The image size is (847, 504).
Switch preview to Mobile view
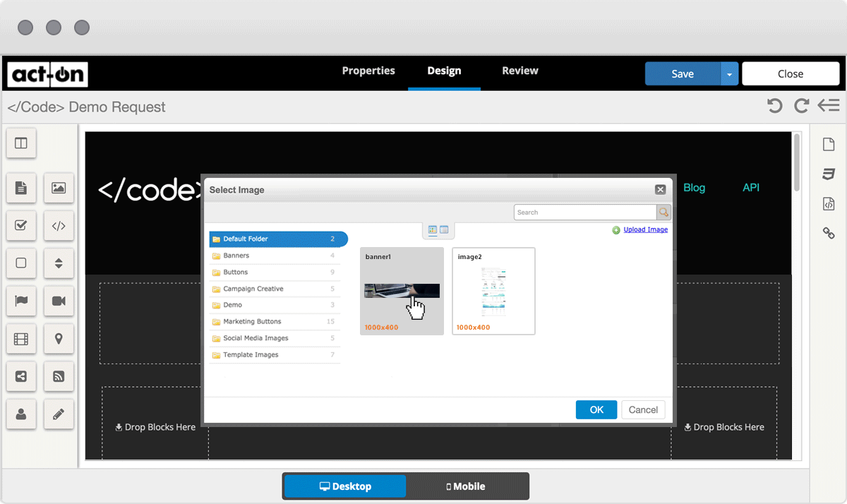467,486
